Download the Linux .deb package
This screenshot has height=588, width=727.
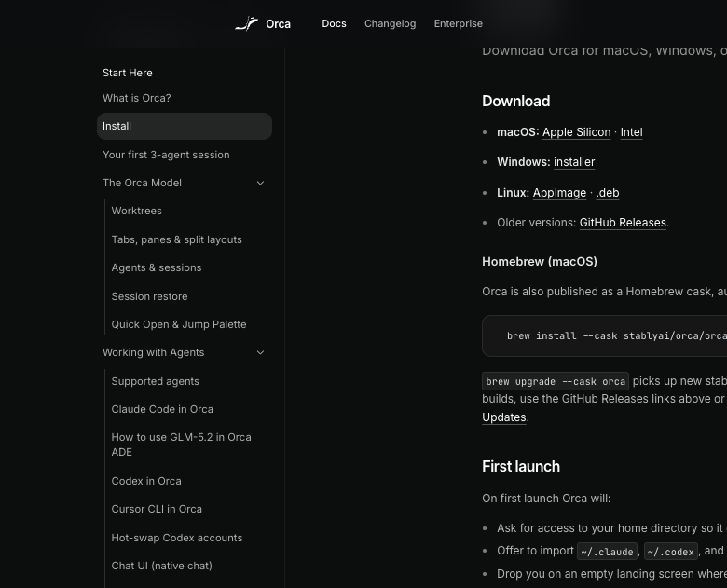point(608,193)
